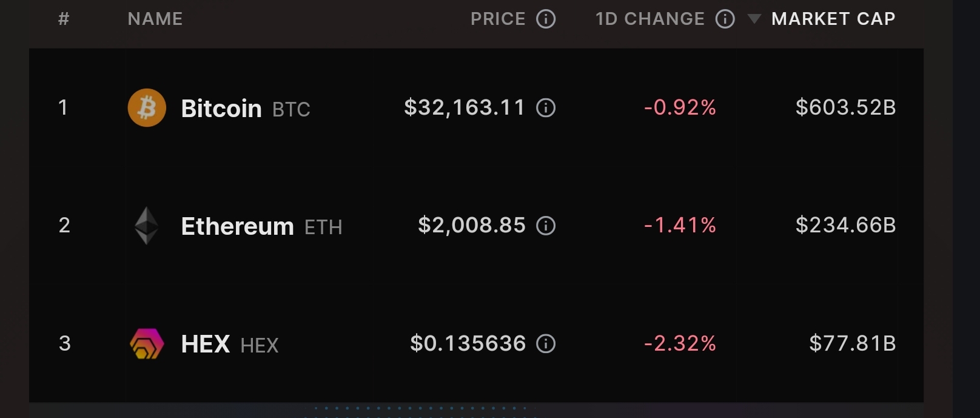Click info icon next to HEX price
Screen dimensions: 980x418
click(546, 344)
